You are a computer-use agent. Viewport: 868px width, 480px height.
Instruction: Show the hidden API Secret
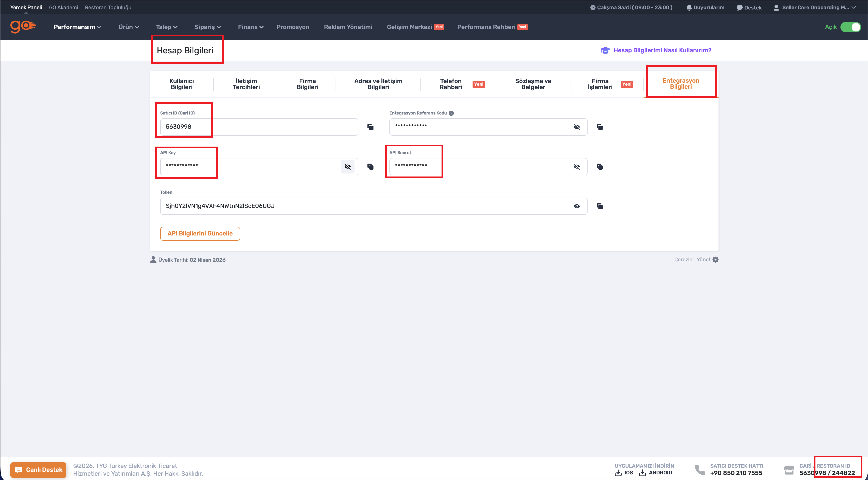pyautogui.click(x=577, y=167)
